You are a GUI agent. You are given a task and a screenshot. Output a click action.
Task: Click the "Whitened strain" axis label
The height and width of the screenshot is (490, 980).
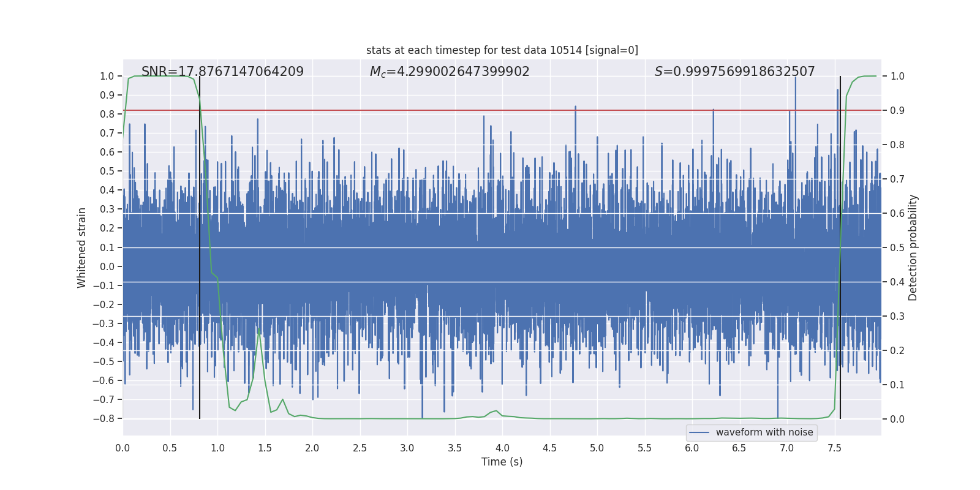(x=82, y=247)
